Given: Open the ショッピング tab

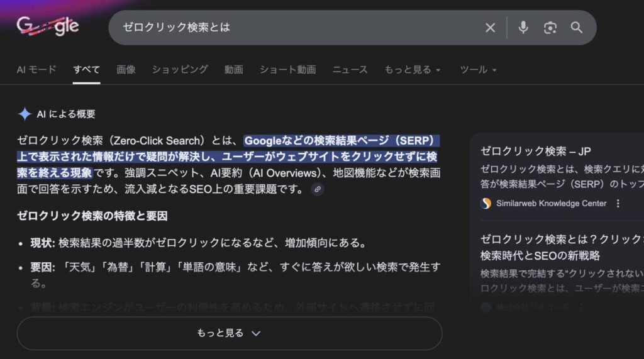Looking at the screenshot, I should click(180, 70).
